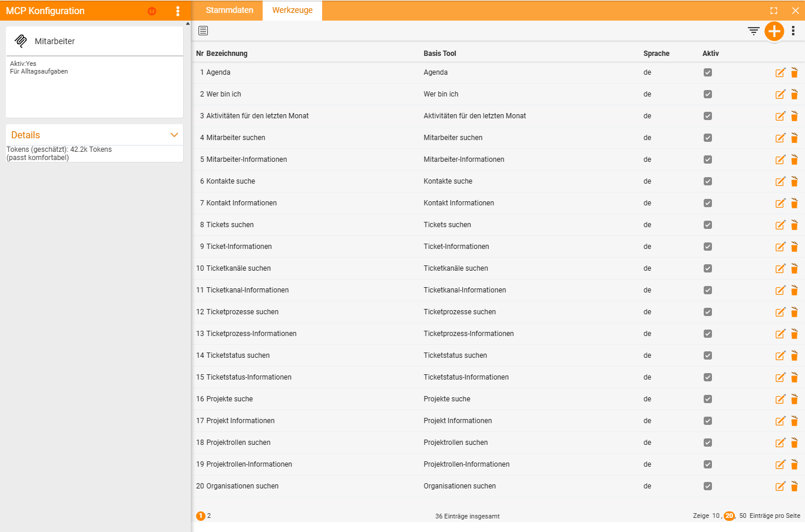This screenshot has width=805, height=532.
Task: Delete the Kontakte suche row
Action: click(x=794, y=181)
